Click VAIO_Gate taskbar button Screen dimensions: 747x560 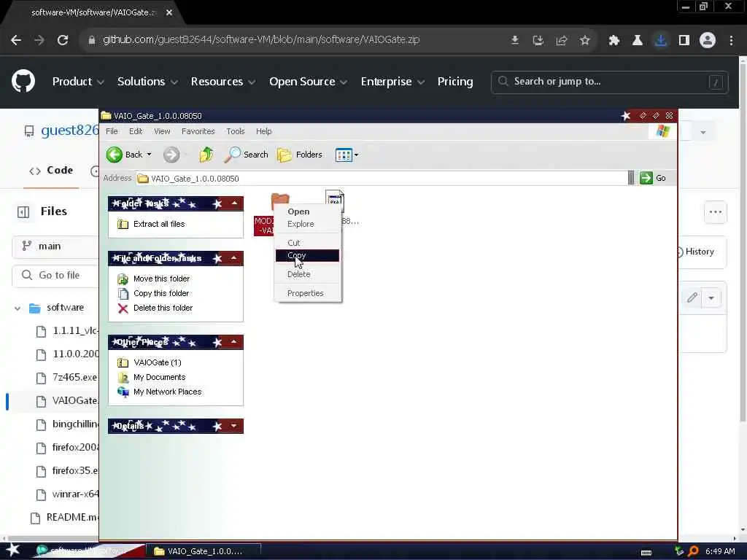click(x=204, y=551)
